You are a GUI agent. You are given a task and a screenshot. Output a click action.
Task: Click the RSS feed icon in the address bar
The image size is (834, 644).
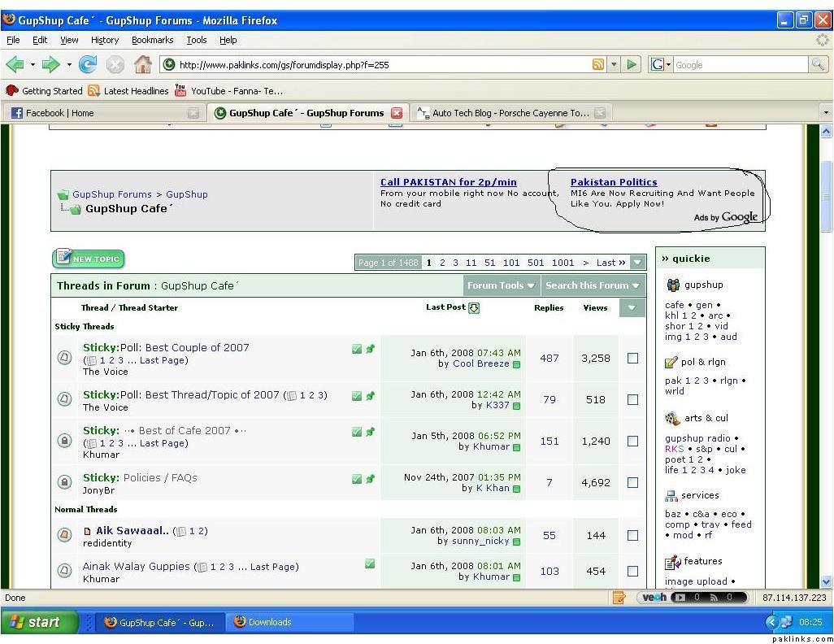click(x=598, y=65)
